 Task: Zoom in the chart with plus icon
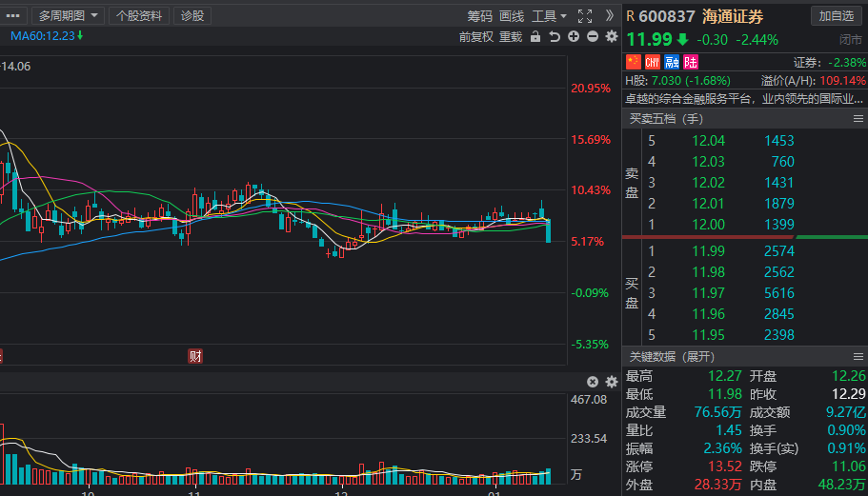click(x=574, y=36)
